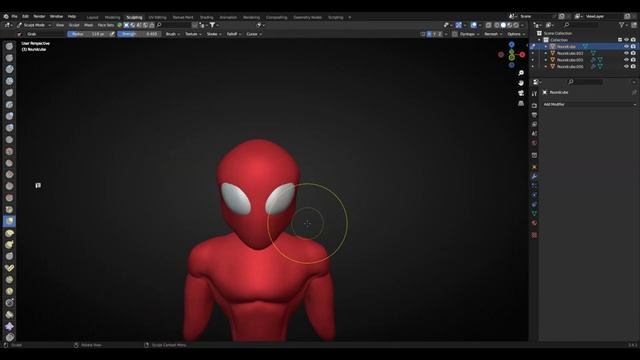
Task: Open the Mask menu in header
Action: [x=89, y=25]
